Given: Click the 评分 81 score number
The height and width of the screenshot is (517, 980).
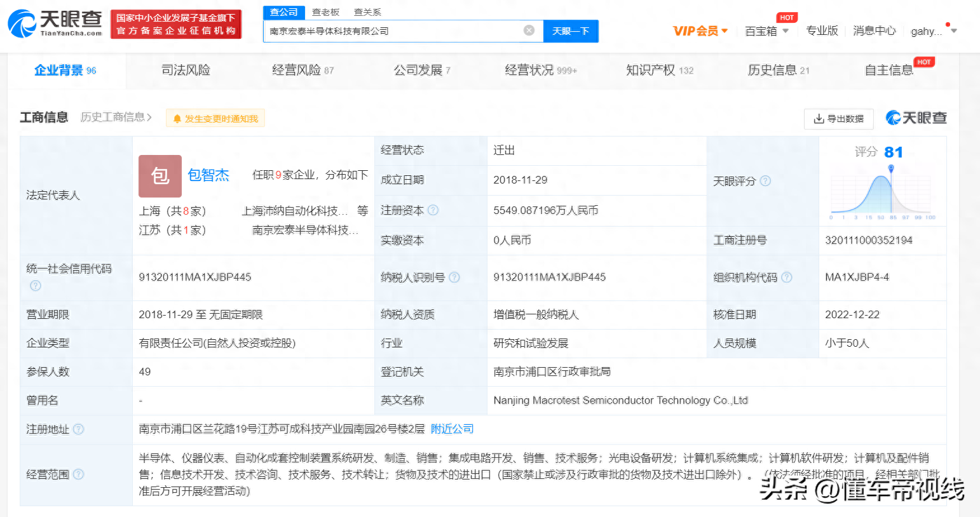Looking at the screenshot, I should (x=894, y=152).
